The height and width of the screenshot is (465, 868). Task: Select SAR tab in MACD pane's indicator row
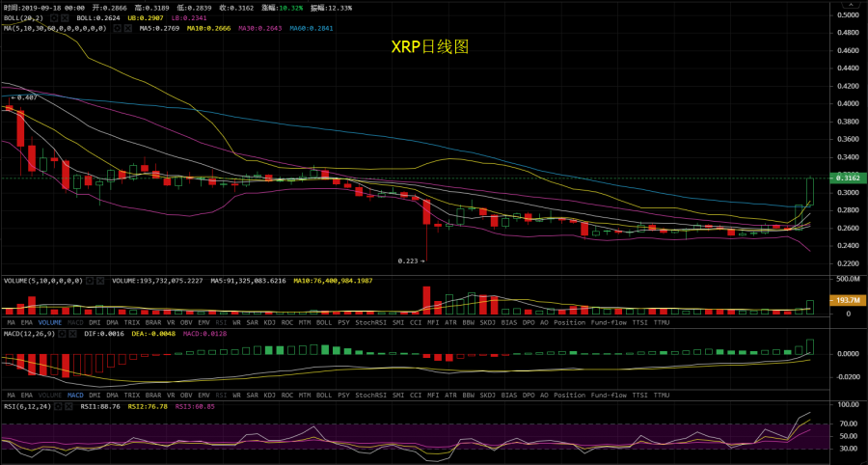click(x=253, y=396)
